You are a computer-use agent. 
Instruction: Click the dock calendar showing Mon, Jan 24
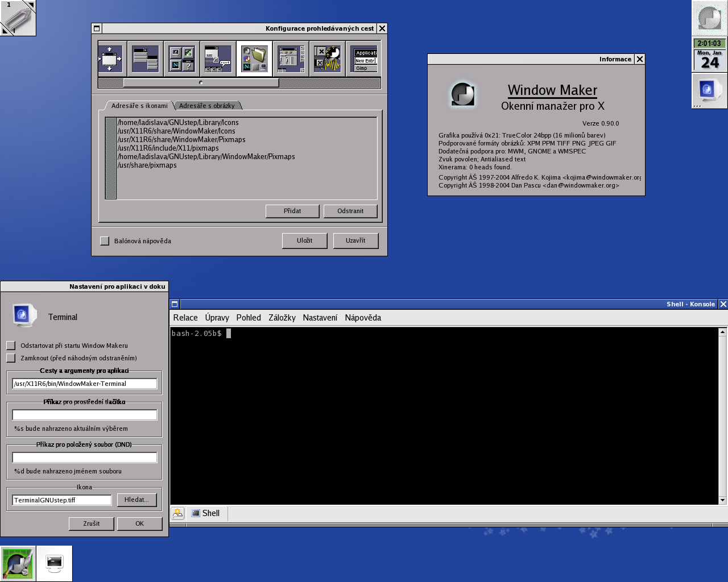click(x=709, y=60)
